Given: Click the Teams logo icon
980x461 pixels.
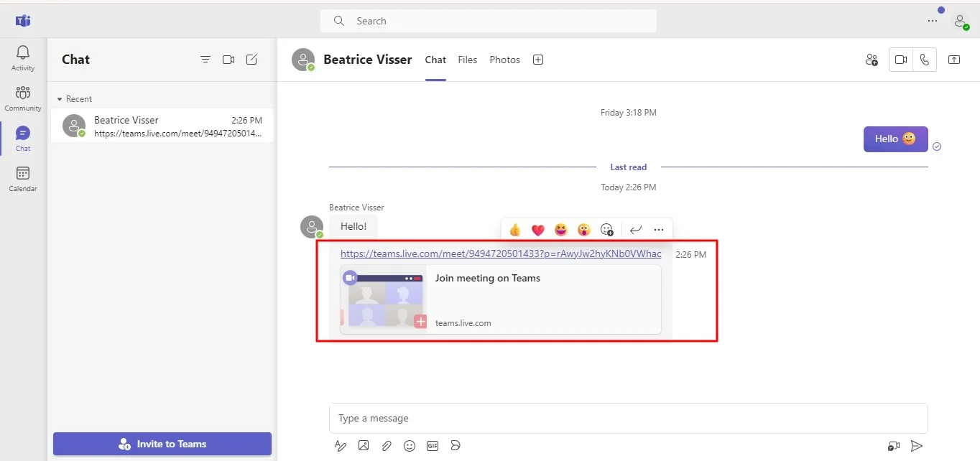Looking at the screenshot, I should [23, 20].
